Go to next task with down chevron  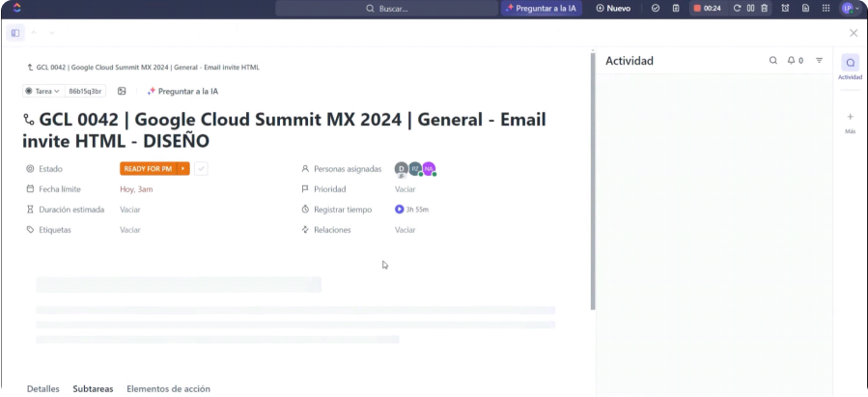click(x=51, y=33)
